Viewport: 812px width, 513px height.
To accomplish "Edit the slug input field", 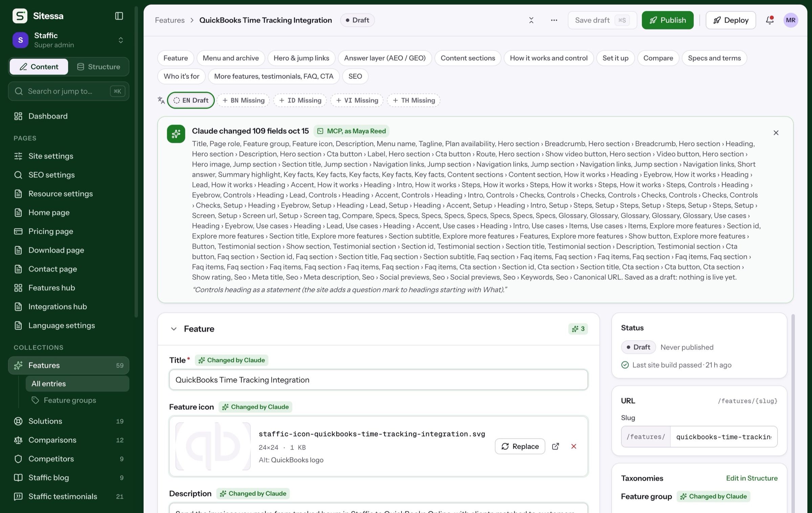I will 723,437.
